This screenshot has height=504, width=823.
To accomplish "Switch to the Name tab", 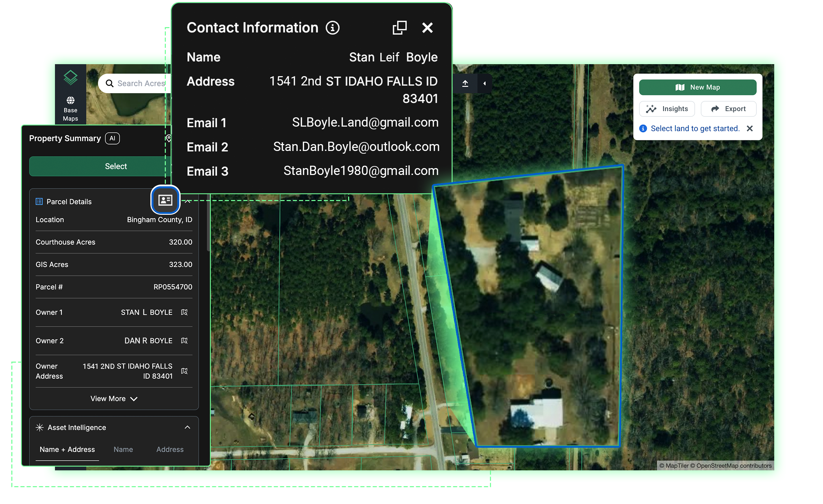I will [123, 449].
